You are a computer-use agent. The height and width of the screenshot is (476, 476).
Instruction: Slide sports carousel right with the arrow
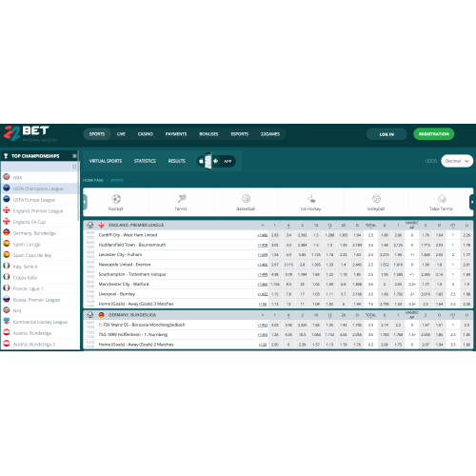click(471, 202)
